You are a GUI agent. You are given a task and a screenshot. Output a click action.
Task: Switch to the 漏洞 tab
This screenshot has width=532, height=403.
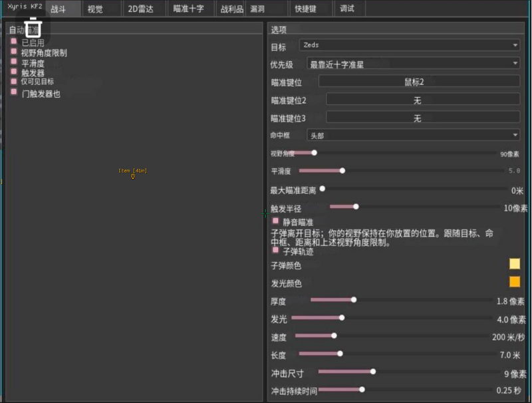point(267,9)
